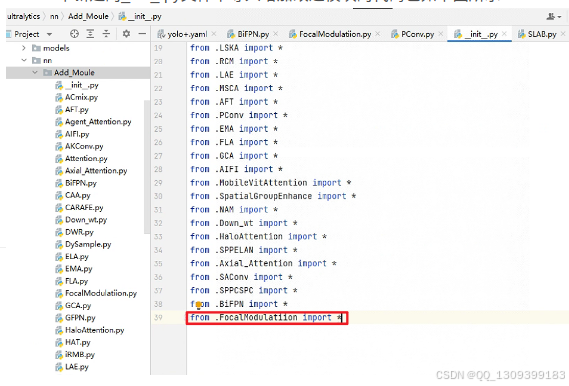The height and width of the screenshot is (386, 569).
Task: Collapse the Add_Moule folder
Action: [x=35, y=73]
